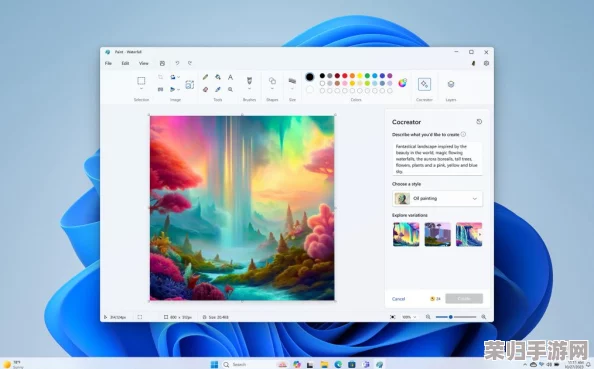This screenshot has width=594, height=369.
Task: Click the Shapes gallery icon
Action: click(x=272, y=80)
